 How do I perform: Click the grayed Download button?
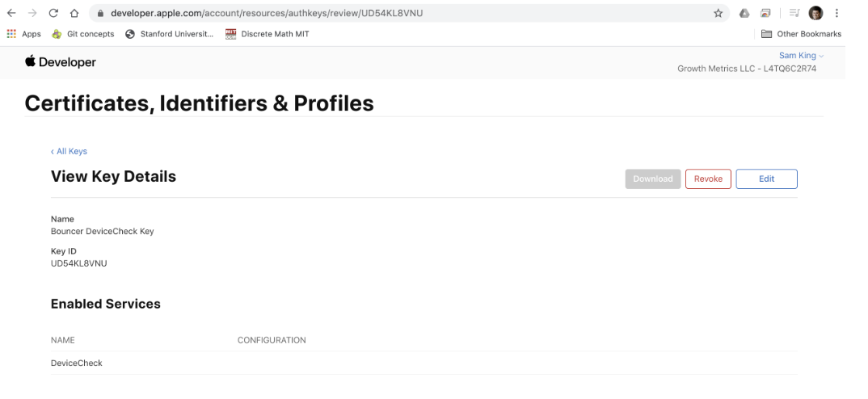coord(653,178)
